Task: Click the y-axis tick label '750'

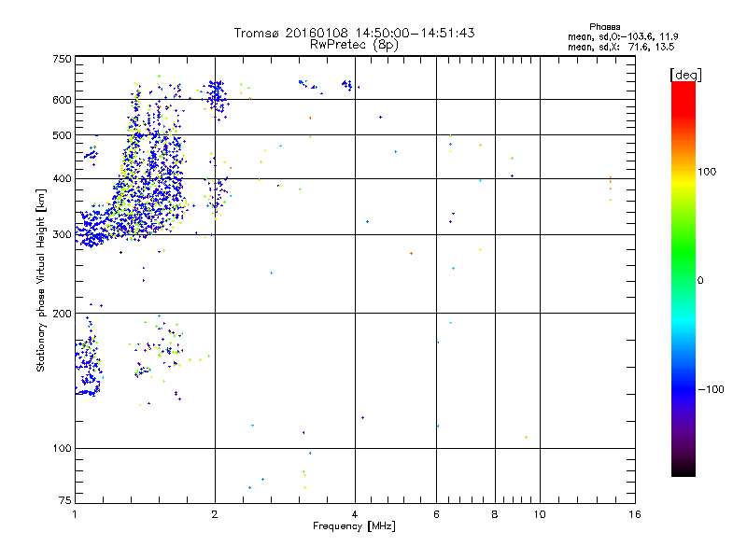Action: pos(62,59)
